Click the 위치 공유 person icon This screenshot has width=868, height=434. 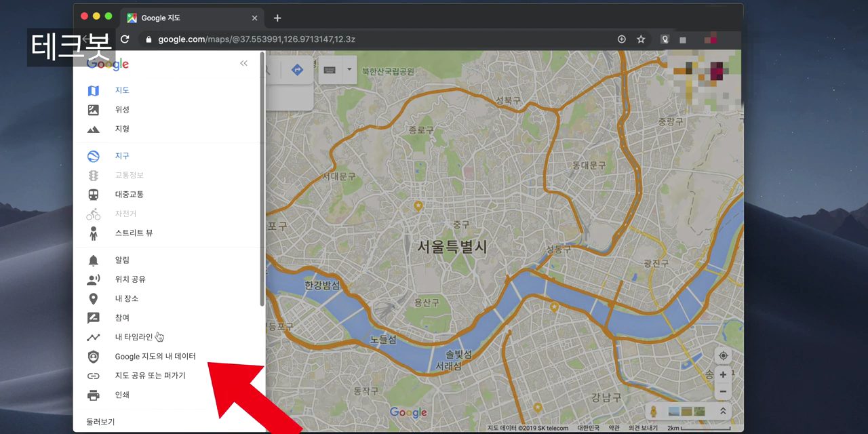pos(94,279)
